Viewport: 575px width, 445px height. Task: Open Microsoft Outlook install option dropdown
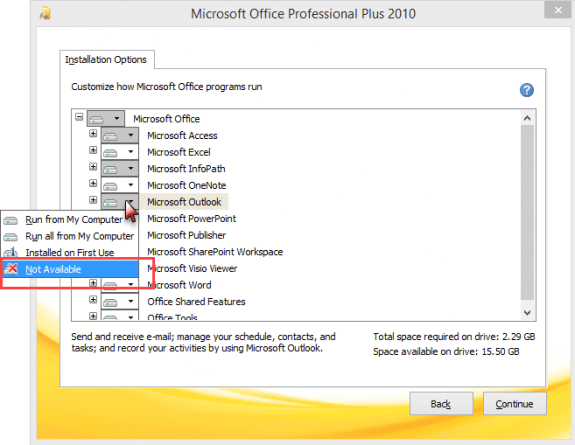pyautogui.click(x=120, y=201)
